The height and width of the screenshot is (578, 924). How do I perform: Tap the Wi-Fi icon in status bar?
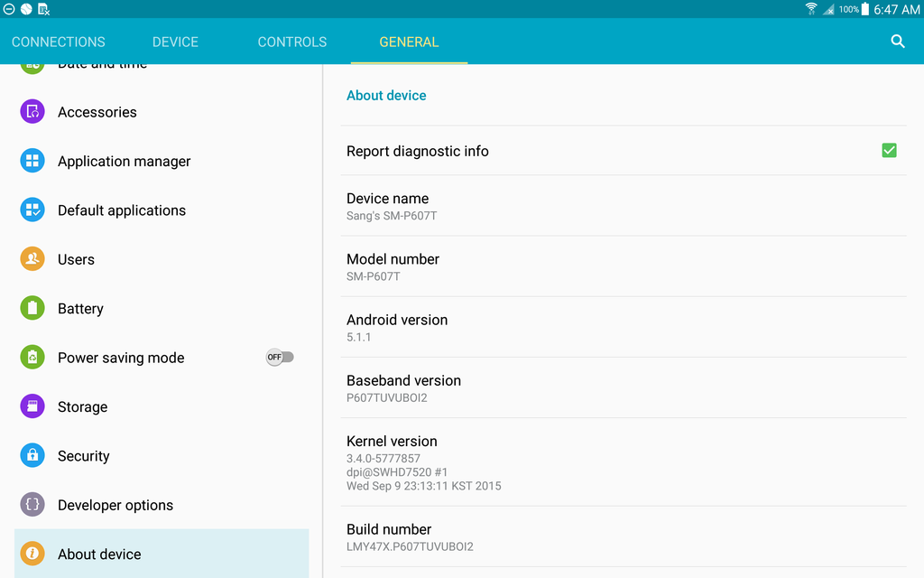coord(811,9)
